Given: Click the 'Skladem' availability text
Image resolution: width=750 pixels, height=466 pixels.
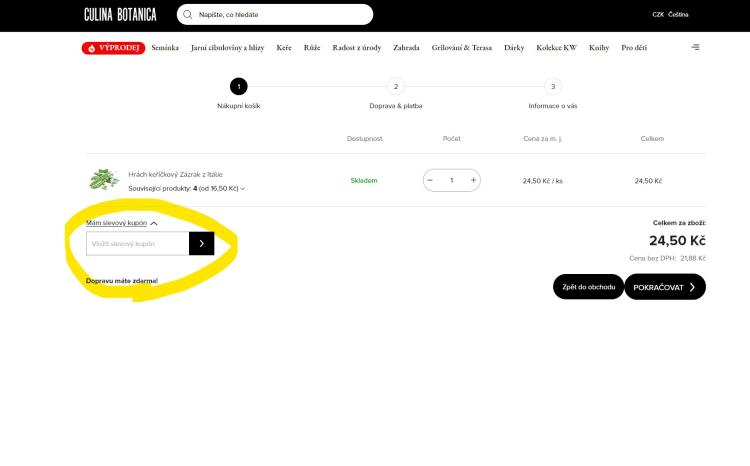Looking at the screenshot, I should coord(364,180).
